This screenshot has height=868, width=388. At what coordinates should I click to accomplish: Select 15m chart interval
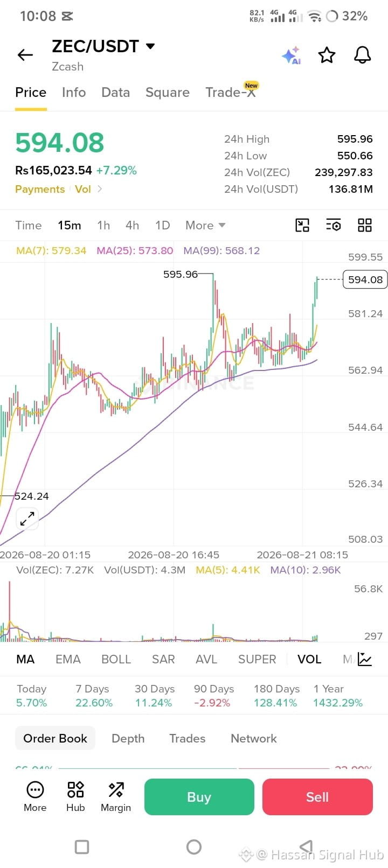point(70,225)
